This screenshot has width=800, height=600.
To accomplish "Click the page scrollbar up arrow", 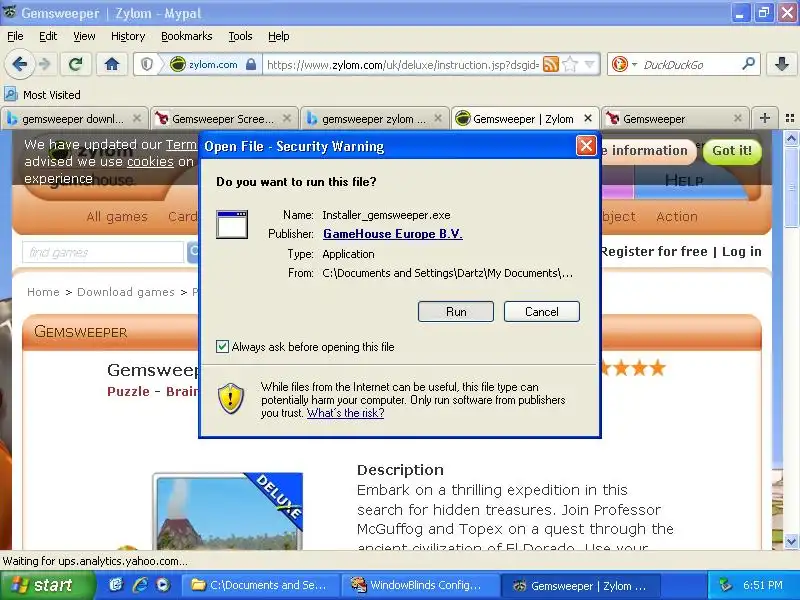I will pos(791,138).
